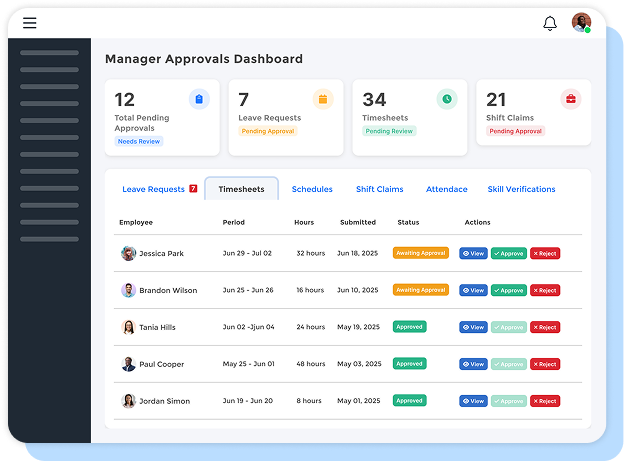Click the period Jun 29 - Jul 02
The width and height of the screenshot is (624, 461).
pyautogui.click(x=247, y=253)
